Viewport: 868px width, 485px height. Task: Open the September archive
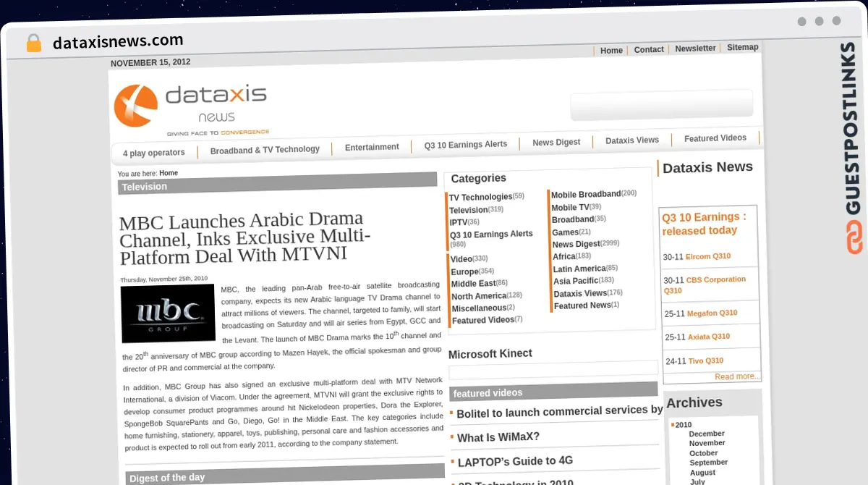pos(709,462)
